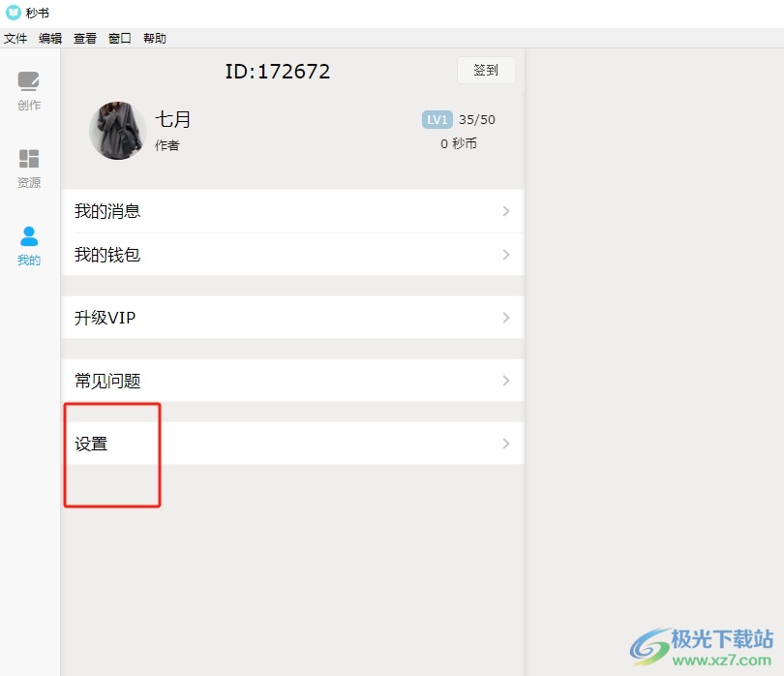Screen dimensions: 784x676
Task: Click the user avatar photo
Action: coord(118,131)
